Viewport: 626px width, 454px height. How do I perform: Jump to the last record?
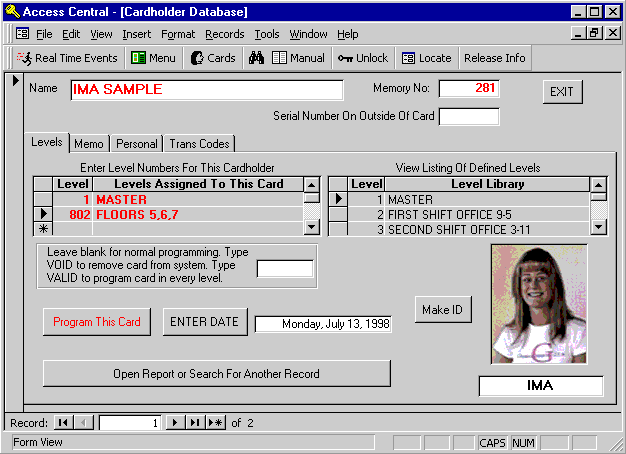[x=195, y=423]
